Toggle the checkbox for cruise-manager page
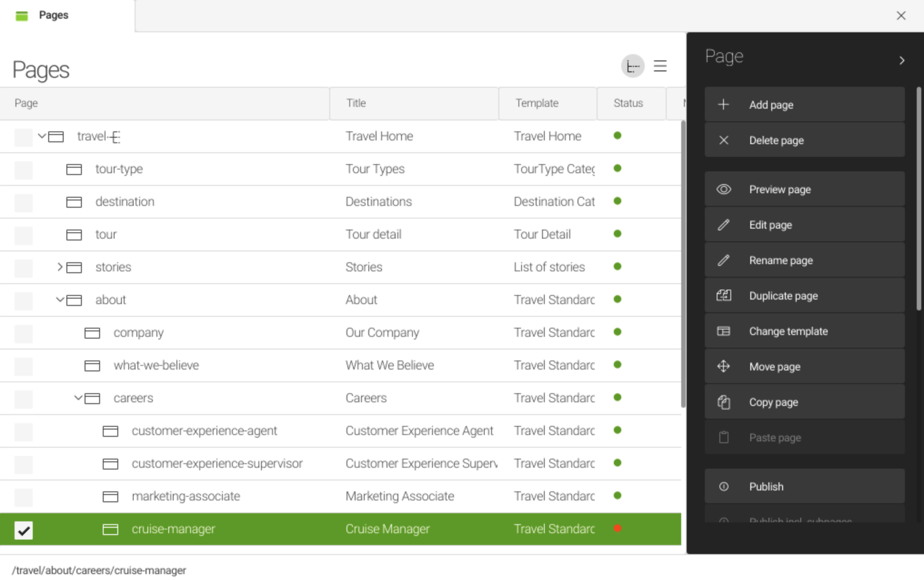 (23, 529)
